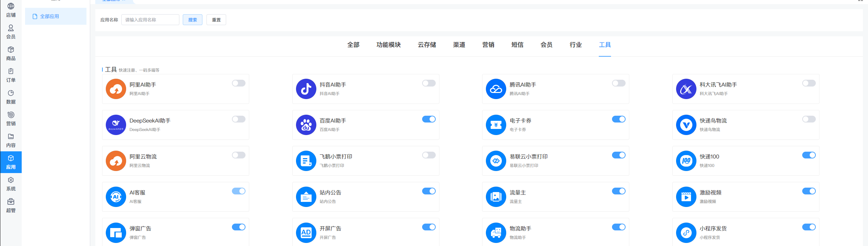Click the 易联云小票打印 icon
Screen dimensions: 868x246
coord(496,161)
